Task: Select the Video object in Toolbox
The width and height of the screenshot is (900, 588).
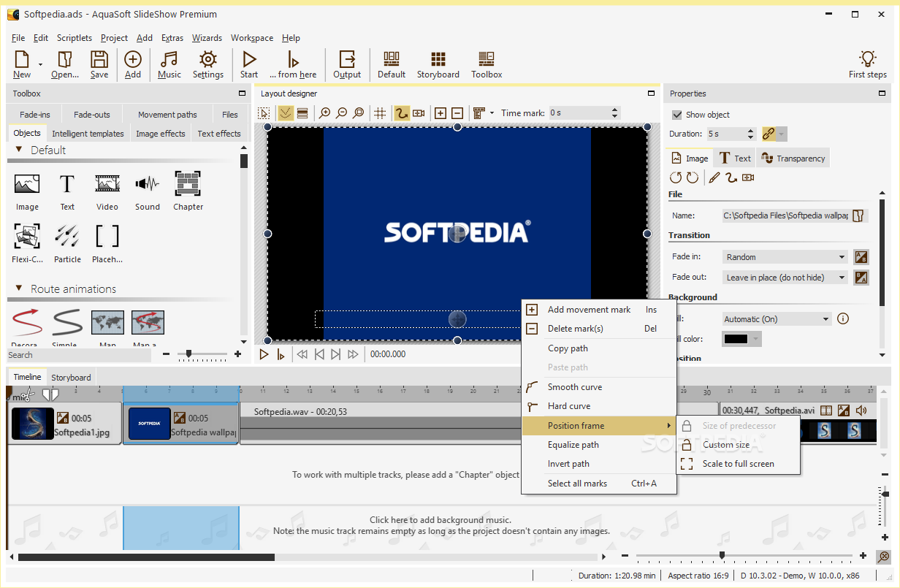Action: 107,191
